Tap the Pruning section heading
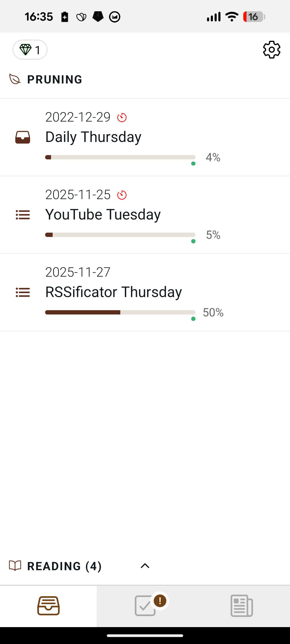 coord(55,79)
